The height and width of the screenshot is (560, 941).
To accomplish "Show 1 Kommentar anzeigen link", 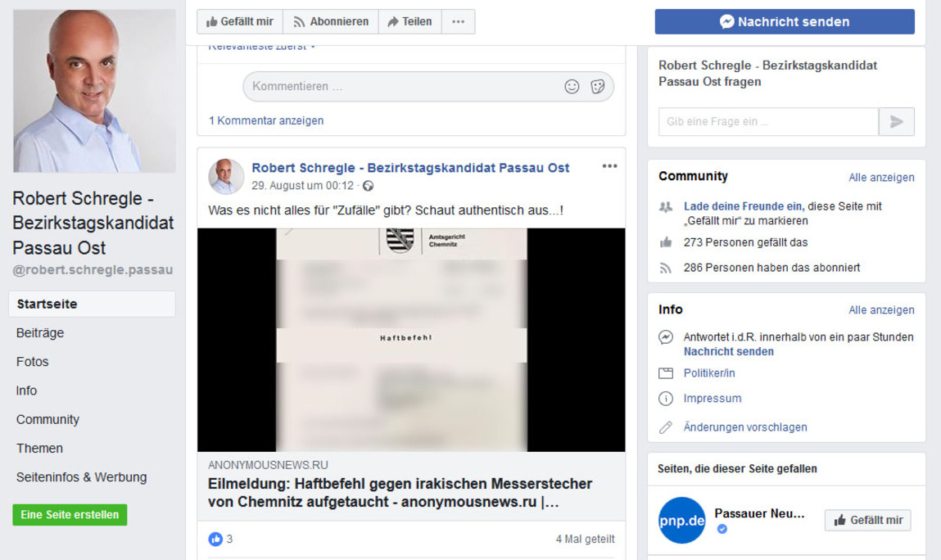I will click(266, 120).
